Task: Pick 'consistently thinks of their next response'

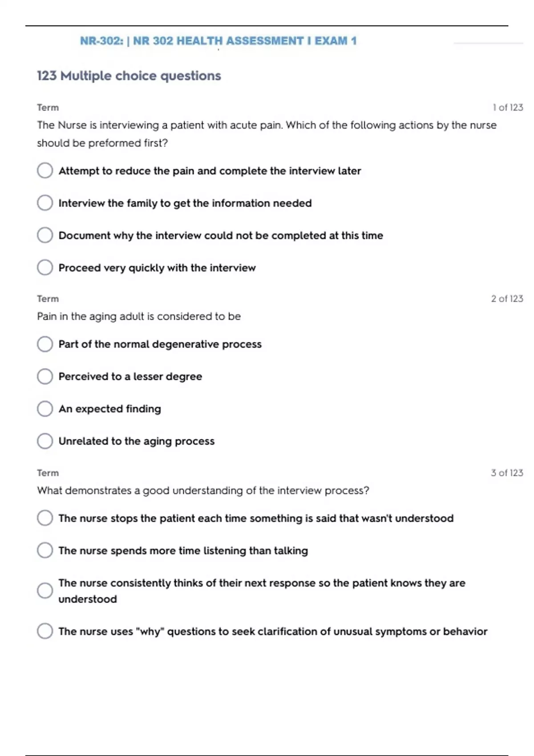Action: tap(45, 591)
